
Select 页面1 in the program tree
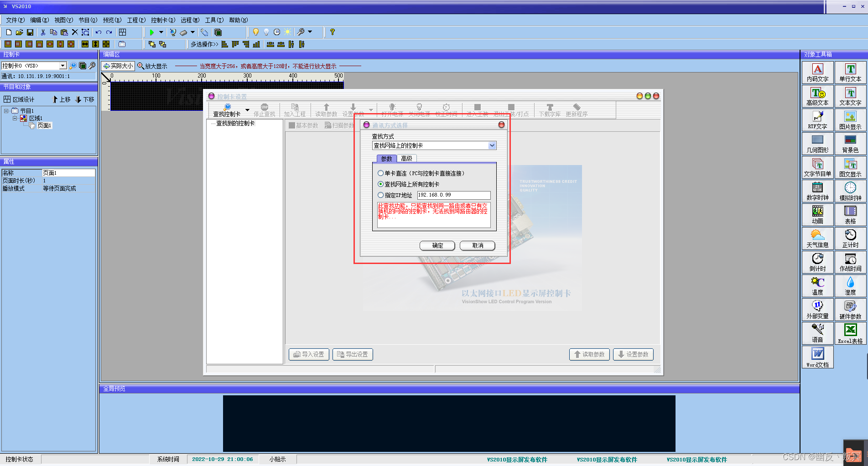click(x=44, y=125)
